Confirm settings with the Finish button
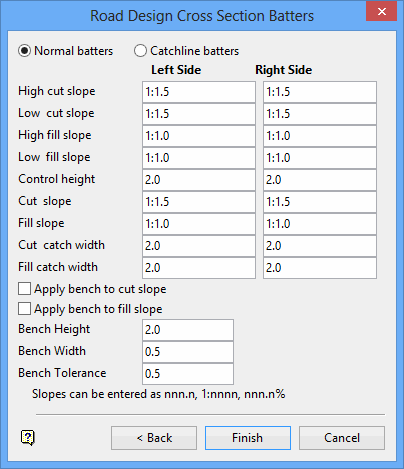The image size is (404, 469). coord(248,438)
